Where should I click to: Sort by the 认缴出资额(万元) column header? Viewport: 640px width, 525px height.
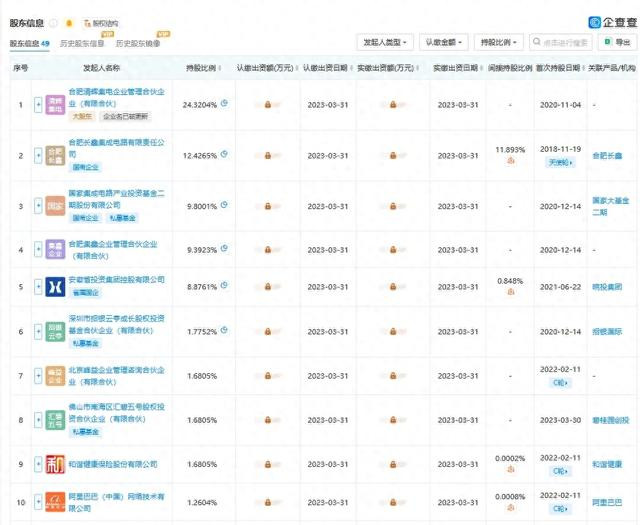pos(267,68)
